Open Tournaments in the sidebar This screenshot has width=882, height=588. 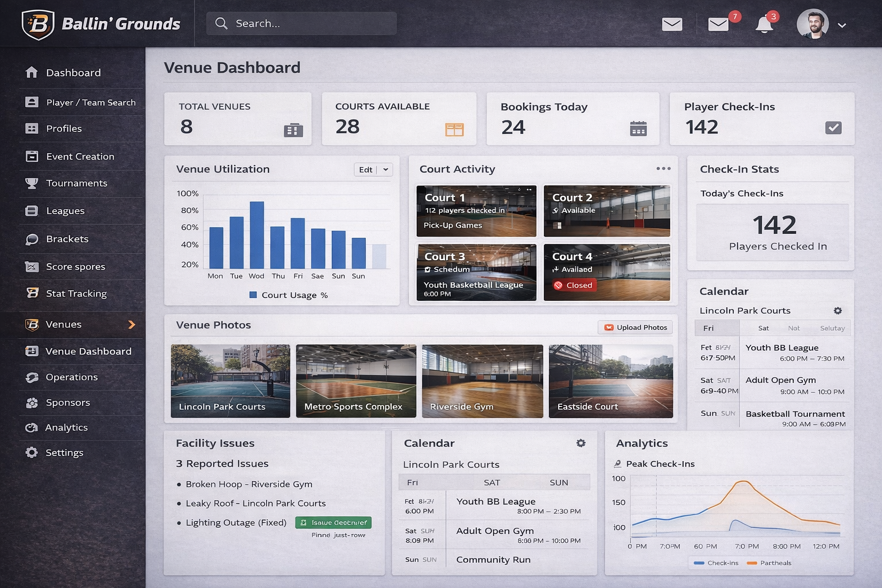point(76,183)
